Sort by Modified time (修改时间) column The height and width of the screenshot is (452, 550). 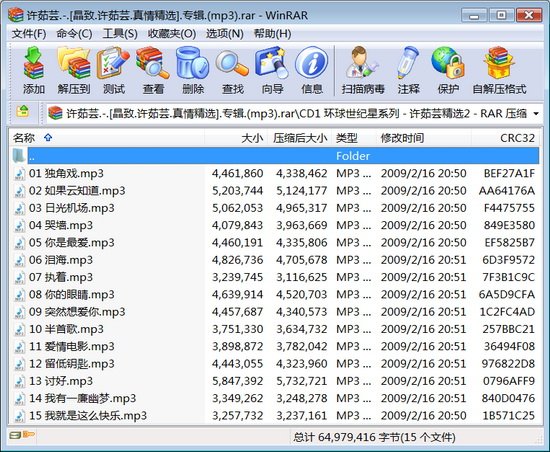coord(423,138)
